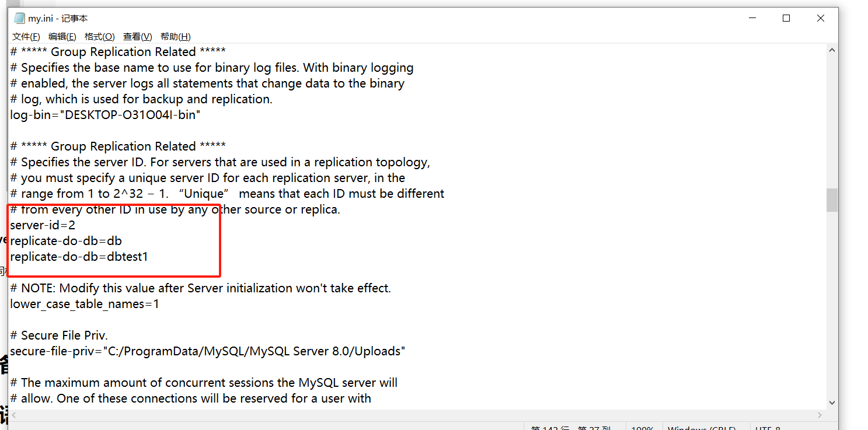Open the 帮助(H) menu

click(176, 37)
